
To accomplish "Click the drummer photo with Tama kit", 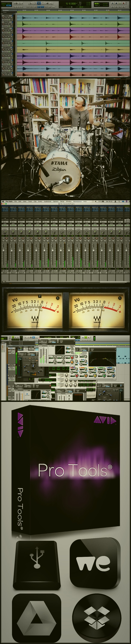I will (x=65, y=139).
